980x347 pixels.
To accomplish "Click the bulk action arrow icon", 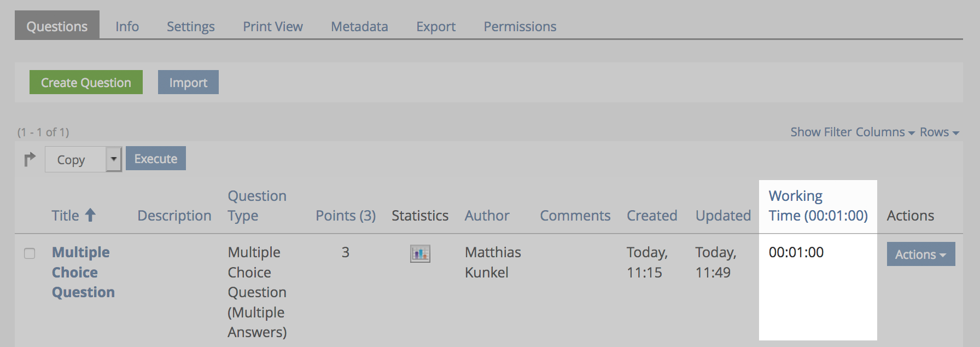I will point(30,159).
